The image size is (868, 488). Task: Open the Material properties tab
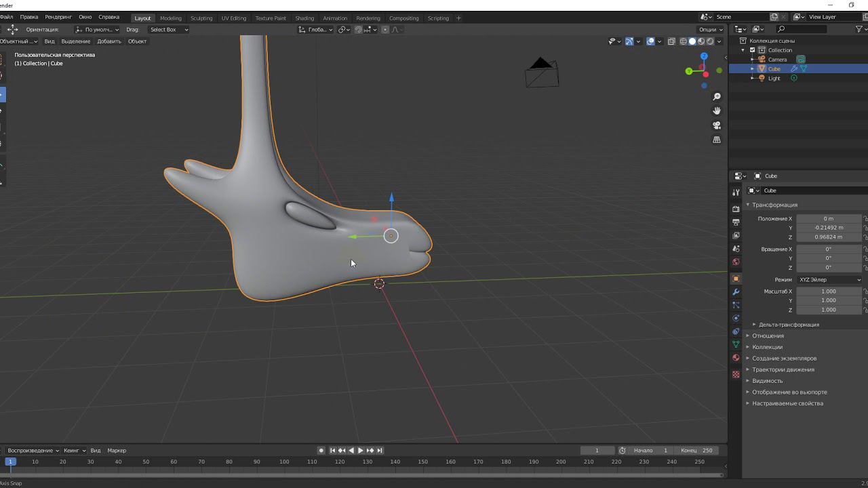coord(736,358)
